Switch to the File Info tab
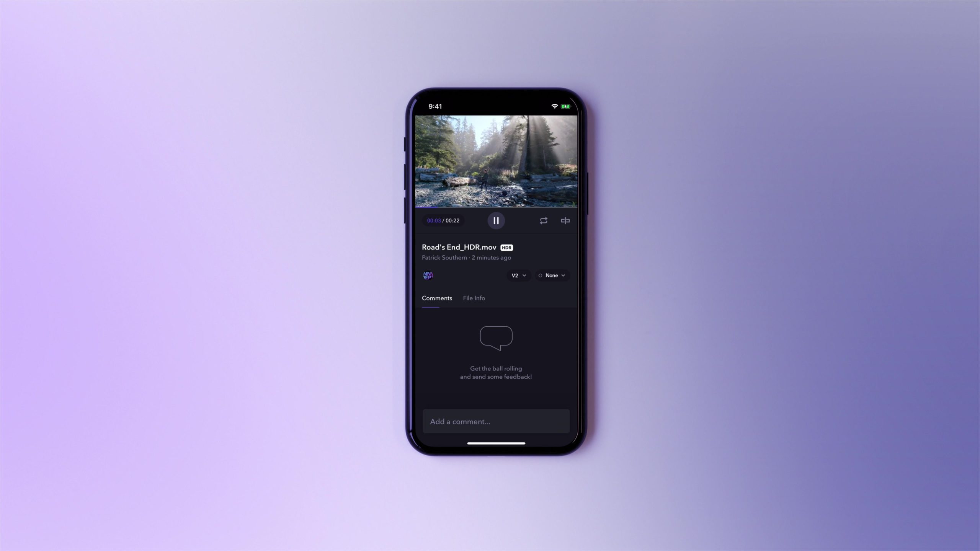The height and width of the screenshot is (551, 980). (x=474, y=298)
